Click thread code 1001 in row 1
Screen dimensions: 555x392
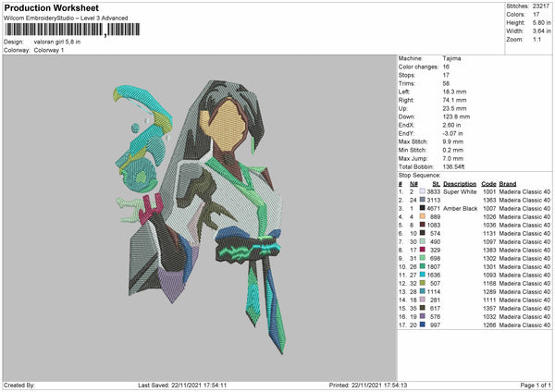click(x=489, y=191)
